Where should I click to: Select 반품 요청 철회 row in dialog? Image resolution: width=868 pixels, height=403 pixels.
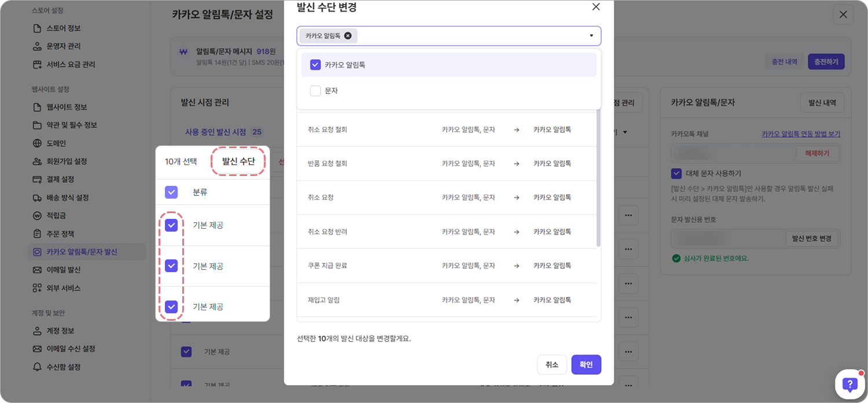pos(447,164)
